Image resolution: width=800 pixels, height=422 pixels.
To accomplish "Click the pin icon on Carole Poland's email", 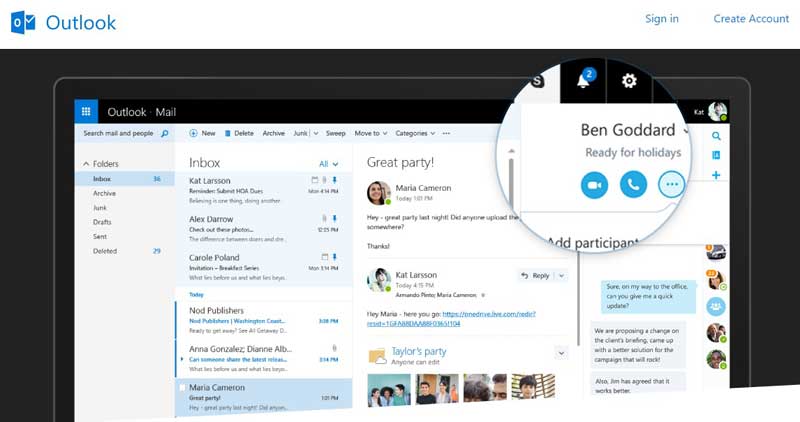I will click(x=335, y=257).
